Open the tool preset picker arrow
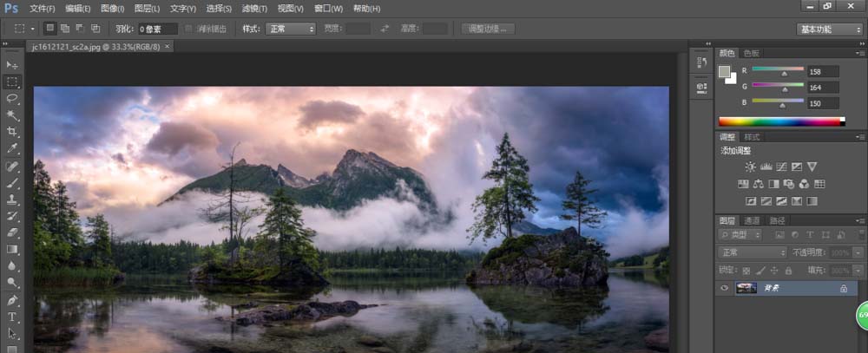 pyautogui.click(x=33, y=29)
